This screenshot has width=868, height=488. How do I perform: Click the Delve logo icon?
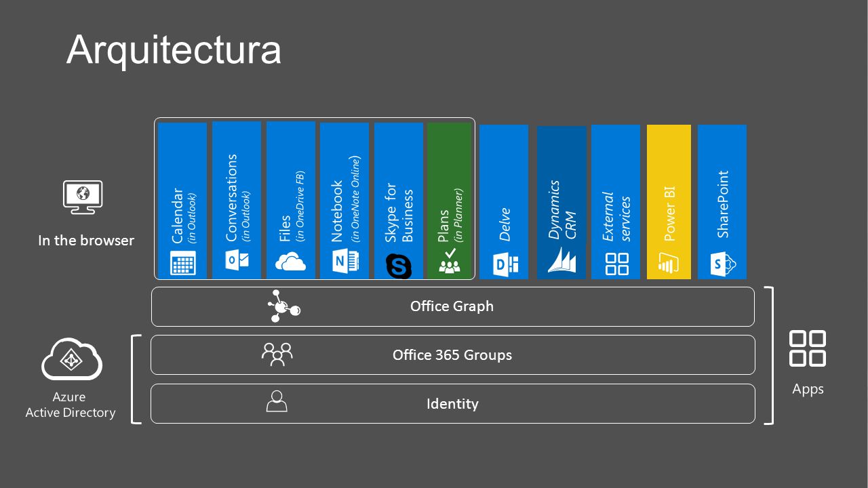pos(505,265)
